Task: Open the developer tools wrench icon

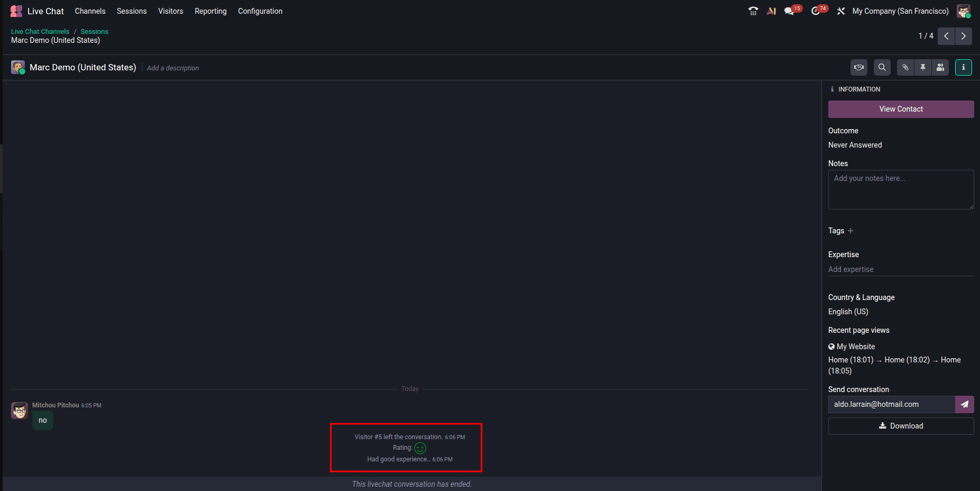Action: [841, 11]
